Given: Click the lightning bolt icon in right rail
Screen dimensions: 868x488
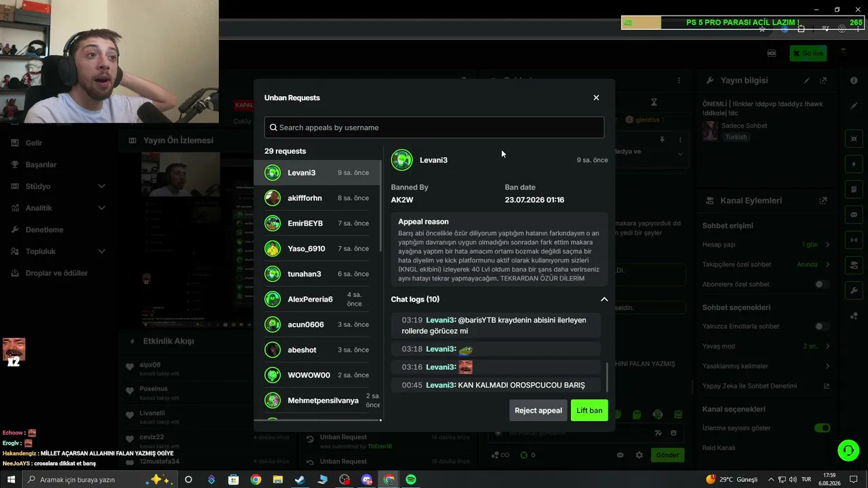Looking at the screenshot, I should pyautogui.click(x=854, y=165).
